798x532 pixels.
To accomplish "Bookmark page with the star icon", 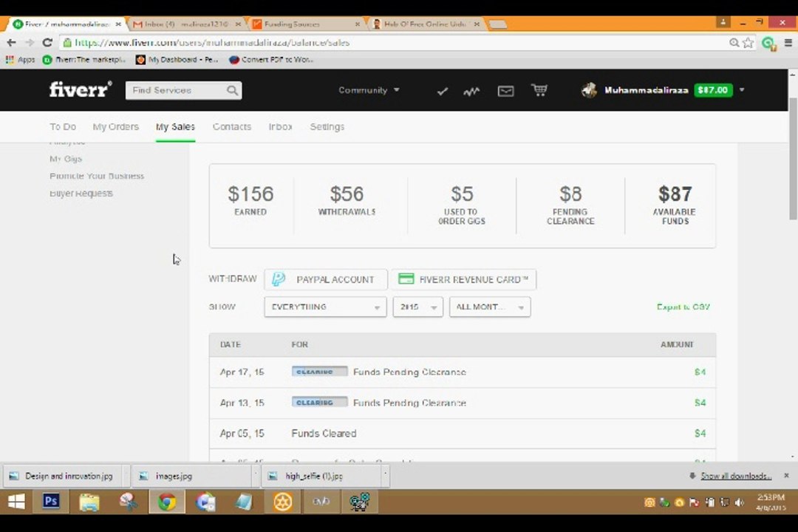I will [x=748, y=43].
